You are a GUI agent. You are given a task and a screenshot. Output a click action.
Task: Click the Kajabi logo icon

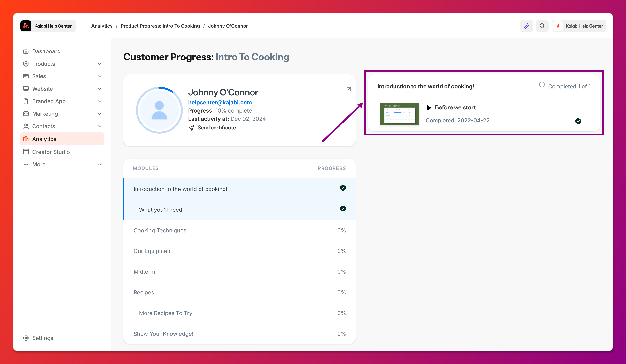(26, 26)
